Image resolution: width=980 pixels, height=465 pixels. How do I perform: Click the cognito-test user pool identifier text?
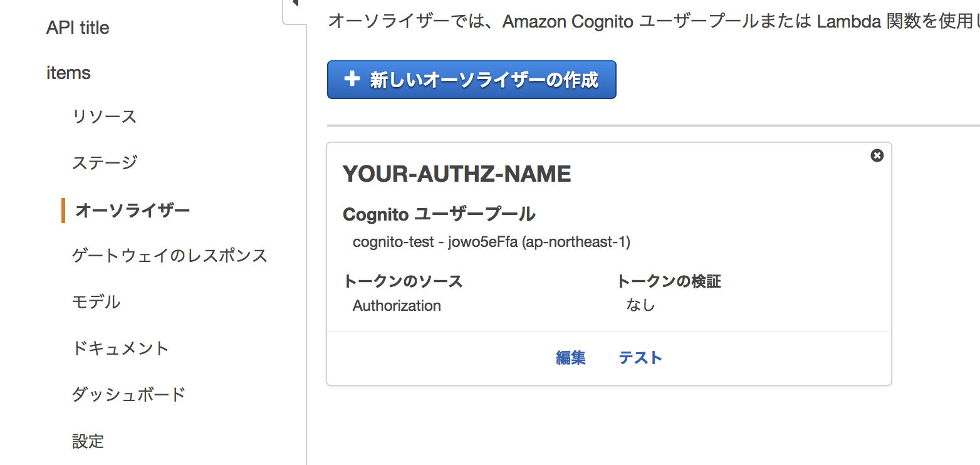coord(491,242)
